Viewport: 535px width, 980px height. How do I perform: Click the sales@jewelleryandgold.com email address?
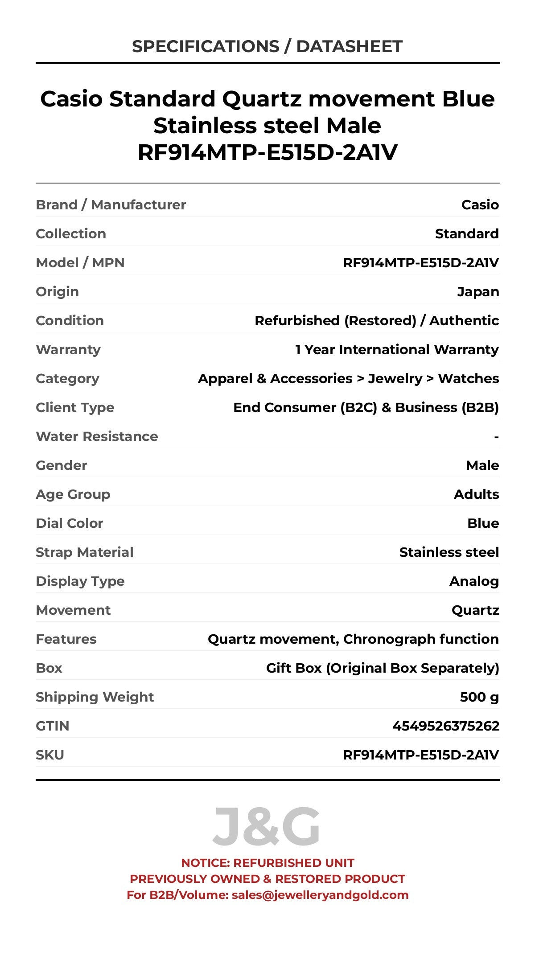pos(320,895)
